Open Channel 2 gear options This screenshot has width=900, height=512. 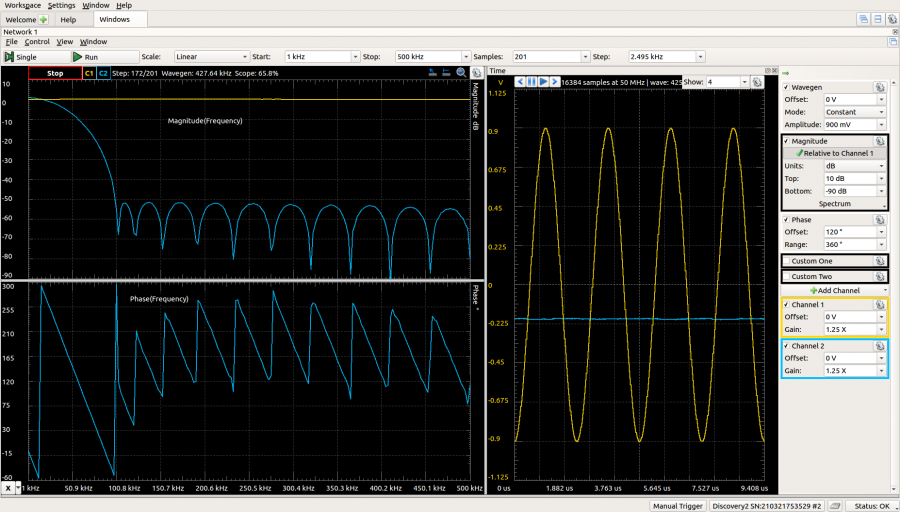(879, 346)
